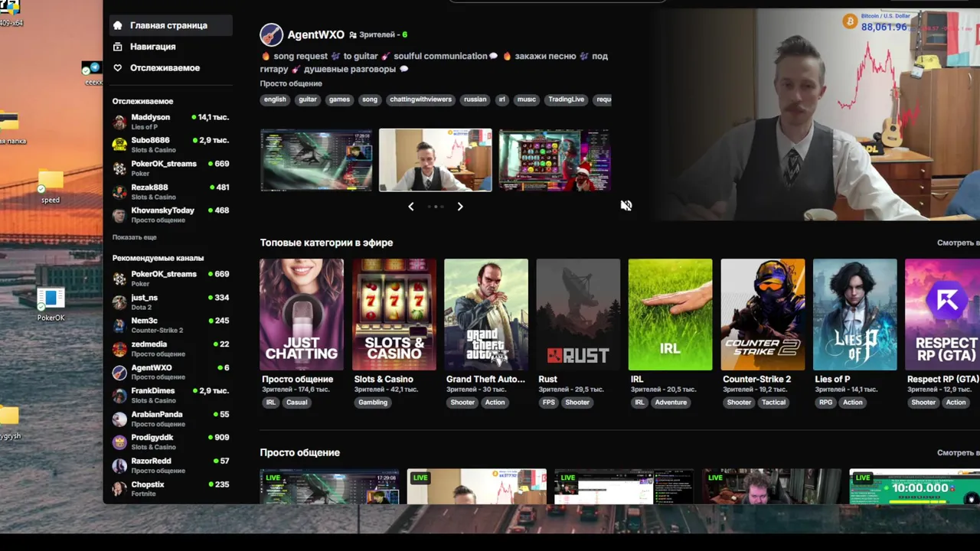Open Grand Theft Auto category cover
The height and width of the screenshot is (551, 980).
(486, 315)
